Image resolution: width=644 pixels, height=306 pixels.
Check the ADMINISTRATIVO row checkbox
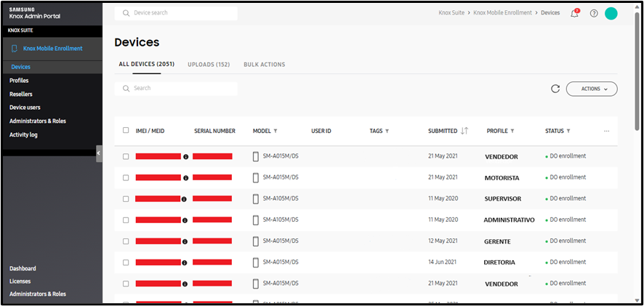click(x=126, y=220)
